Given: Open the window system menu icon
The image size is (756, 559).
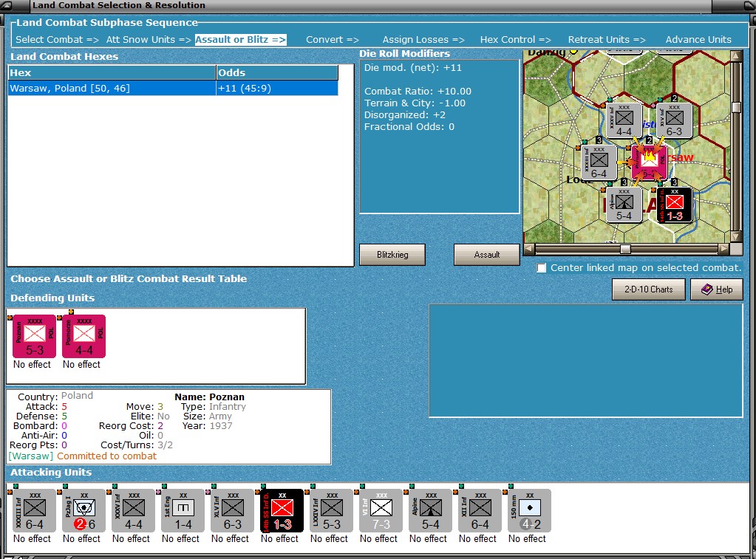Looking at the screenshot, I should 7,5.
